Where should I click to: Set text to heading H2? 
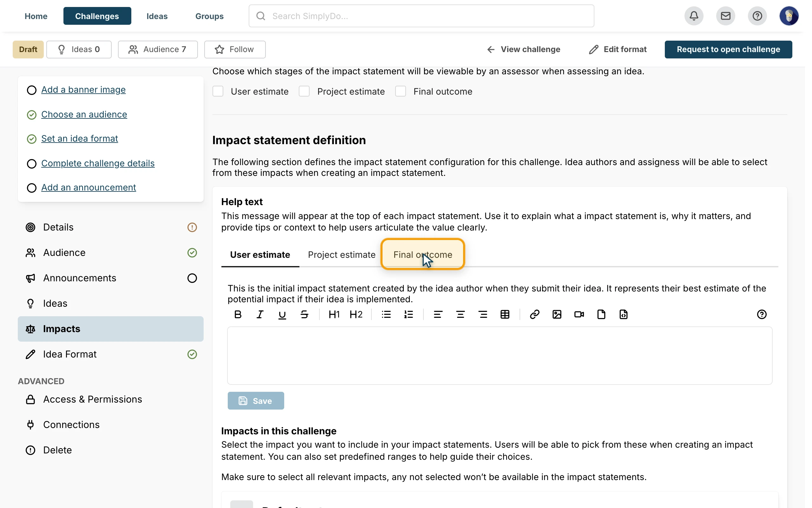tap(356, 314)
